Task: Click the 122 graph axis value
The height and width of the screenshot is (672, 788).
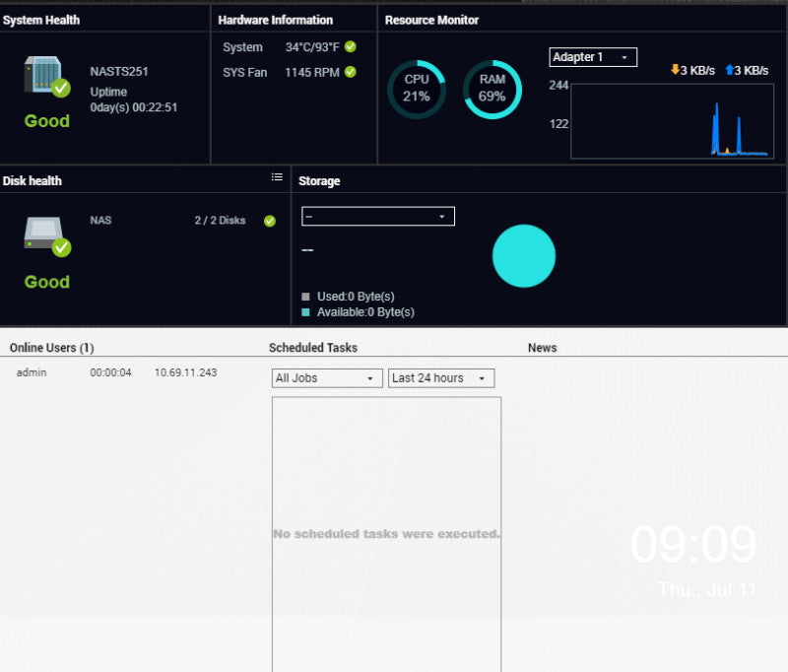Action: (x=558, y=123)
